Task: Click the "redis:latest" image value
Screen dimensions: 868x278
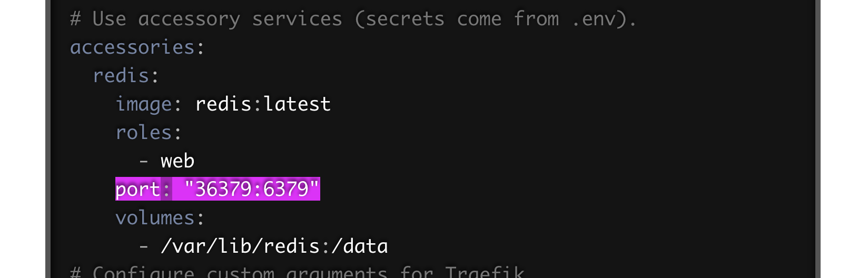Action: (263, 104)
